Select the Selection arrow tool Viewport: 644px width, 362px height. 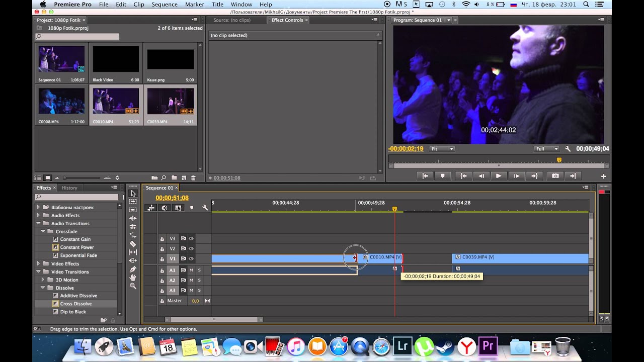[x=133, y=193]
